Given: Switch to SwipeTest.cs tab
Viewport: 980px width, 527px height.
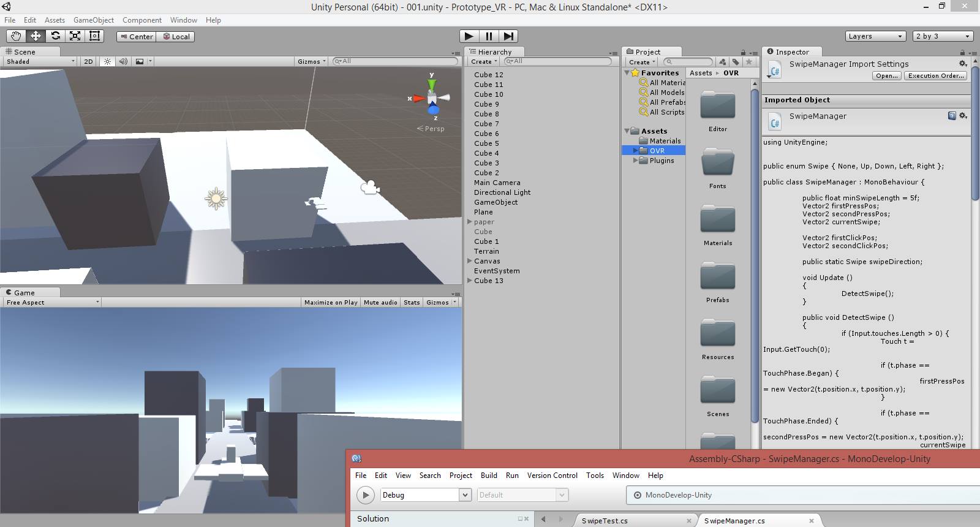Looking at the screenshot, I should (605, 521).
